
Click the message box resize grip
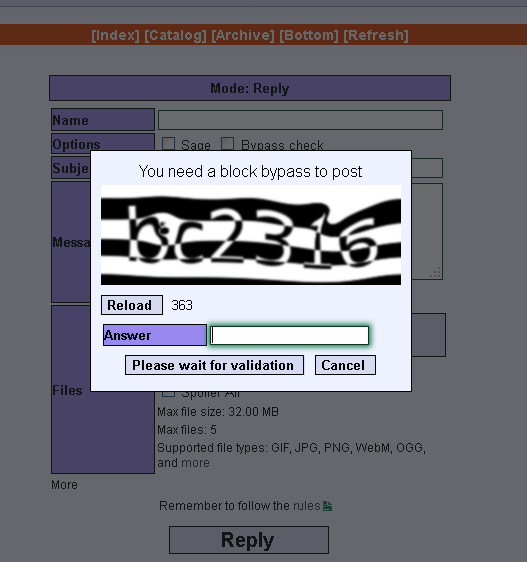pyautogui.click(x=436, y=272)
